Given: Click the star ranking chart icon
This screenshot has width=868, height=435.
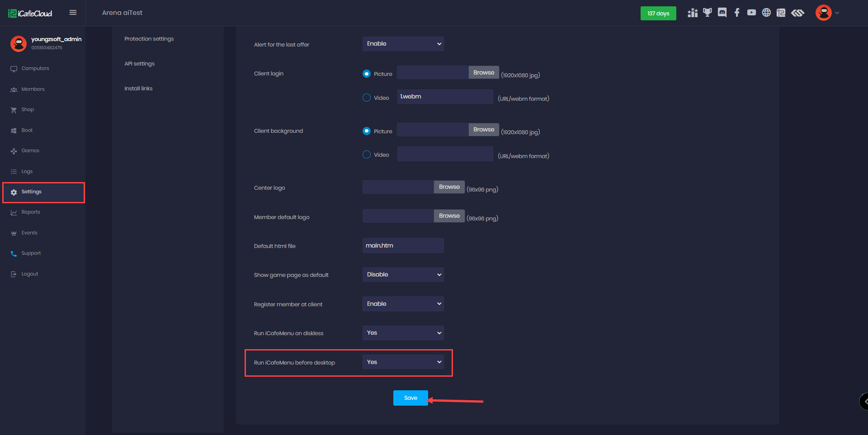Looking at the screenshot, I should (x=692, y=13).
